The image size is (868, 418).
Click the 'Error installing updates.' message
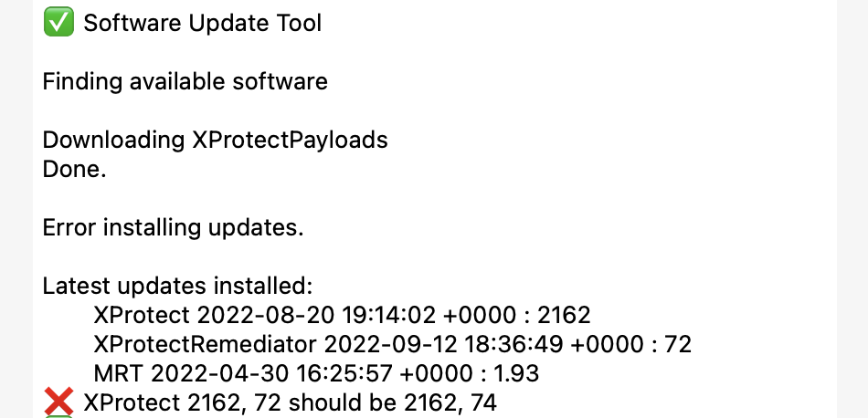tap(174, 227)
